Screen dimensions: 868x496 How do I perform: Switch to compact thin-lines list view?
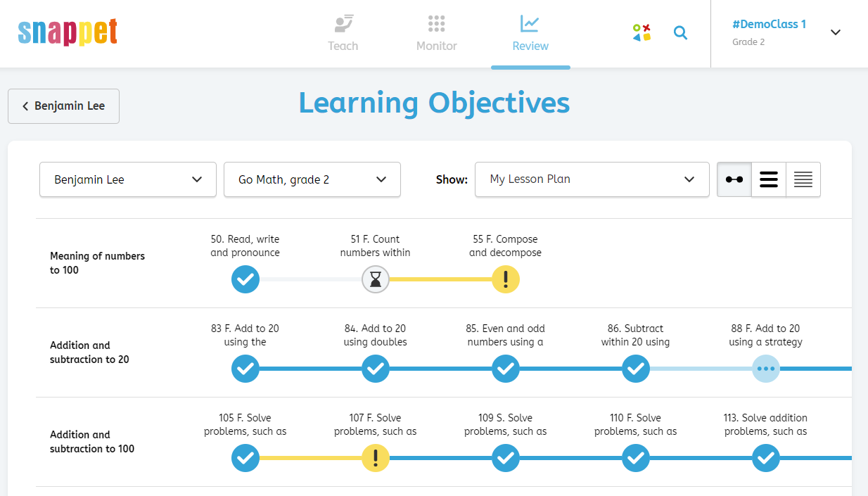pyautogui.click(x=803, y=179)
